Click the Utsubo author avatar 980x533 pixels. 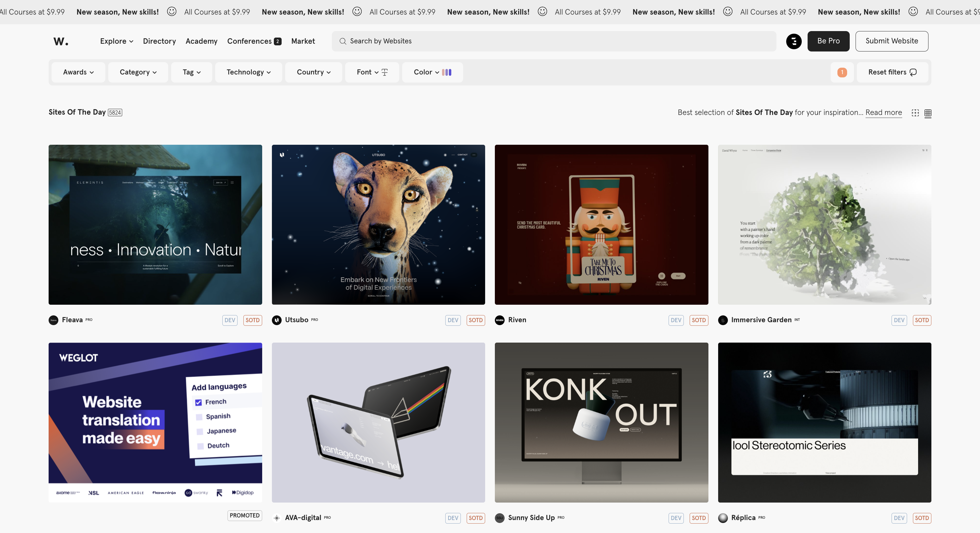pos(276,320)
